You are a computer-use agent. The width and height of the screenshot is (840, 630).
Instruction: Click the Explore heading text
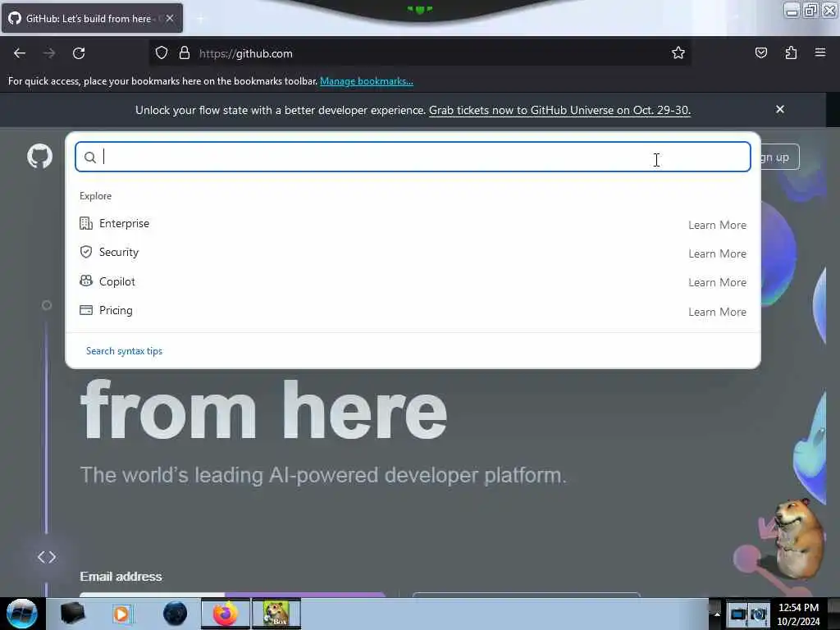click(x=95, y=196)
